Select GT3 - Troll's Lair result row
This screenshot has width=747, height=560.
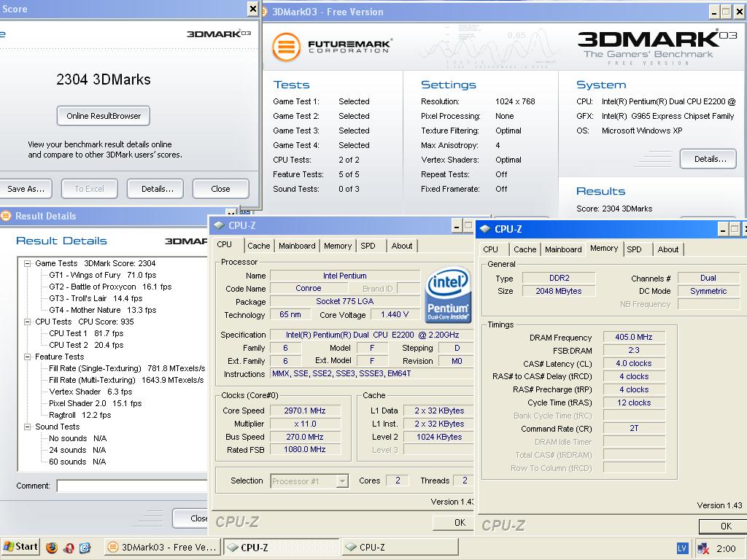tap(96, 298)
